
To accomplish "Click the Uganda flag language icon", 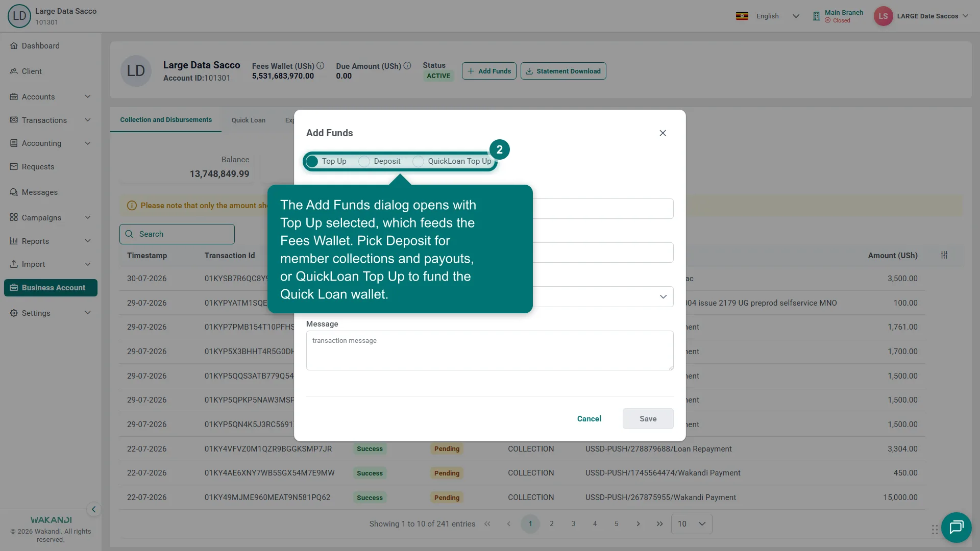I will (742, 16).
